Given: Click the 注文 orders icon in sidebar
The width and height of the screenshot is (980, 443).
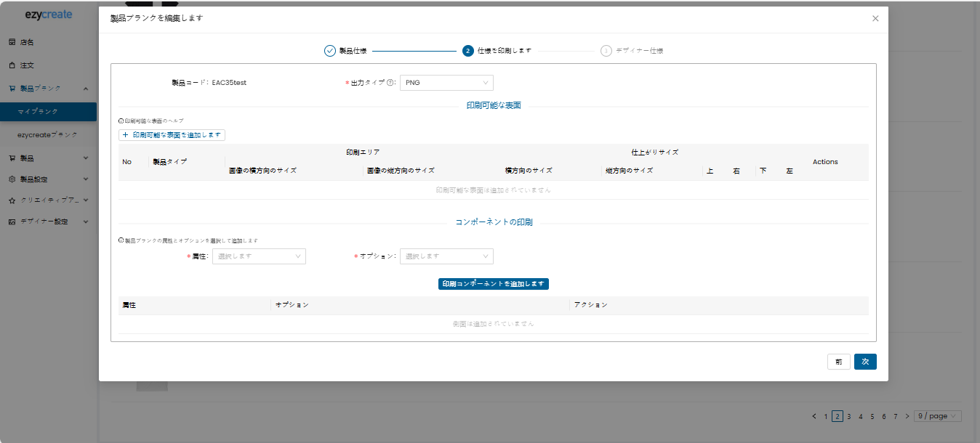Looking at the screenshot, I should (12, 65).
